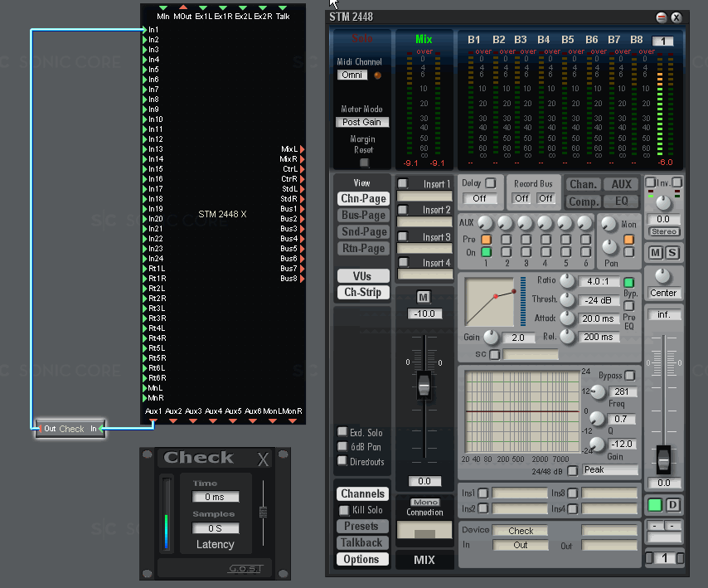
Task: Open the Omni MIDI channel selector
Action: pyautogui.click(x=352, y=75)
